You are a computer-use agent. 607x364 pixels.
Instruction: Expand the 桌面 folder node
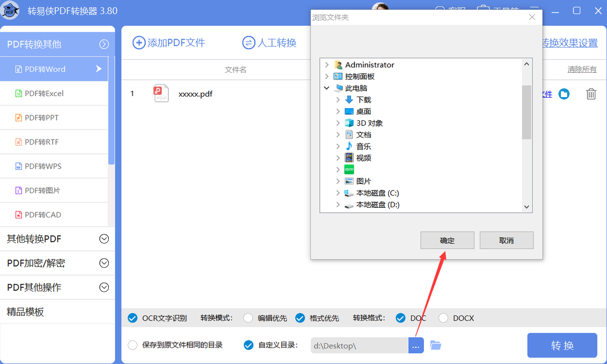coord(338,111)
